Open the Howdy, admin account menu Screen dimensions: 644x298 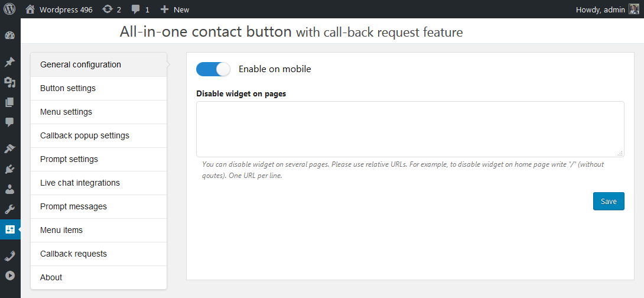coord(607,9)
